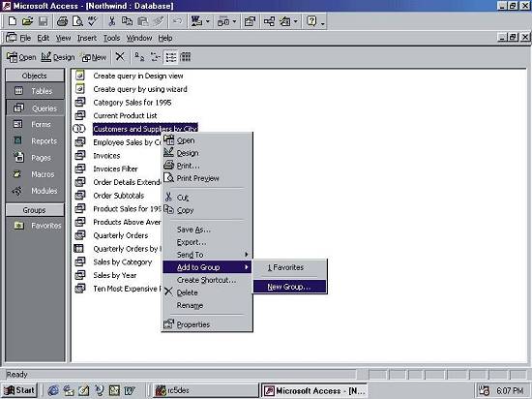Image resolution: width=532 pixels, height=399 pixels.
Task: Open the Window menu
Action: point(139,38)
